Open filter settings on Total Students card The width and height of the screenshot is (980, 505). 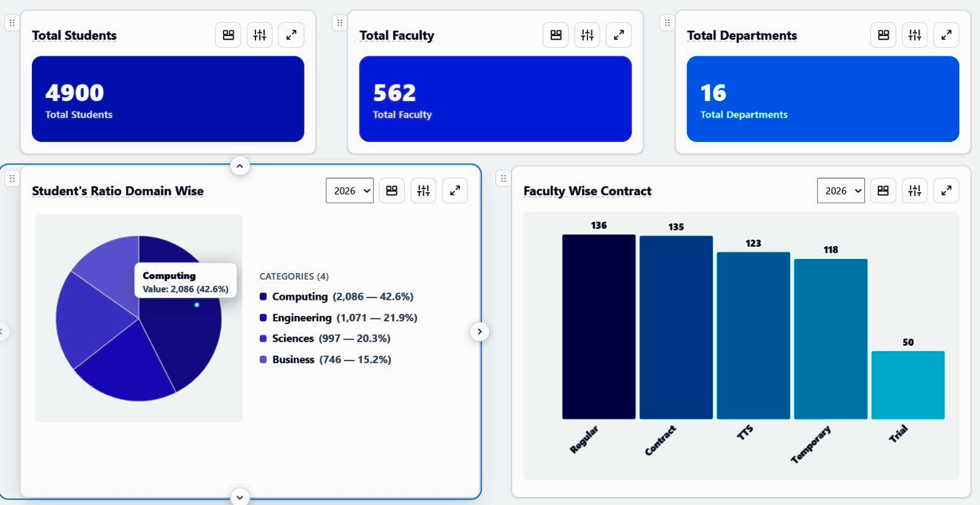tap(260, 35)
